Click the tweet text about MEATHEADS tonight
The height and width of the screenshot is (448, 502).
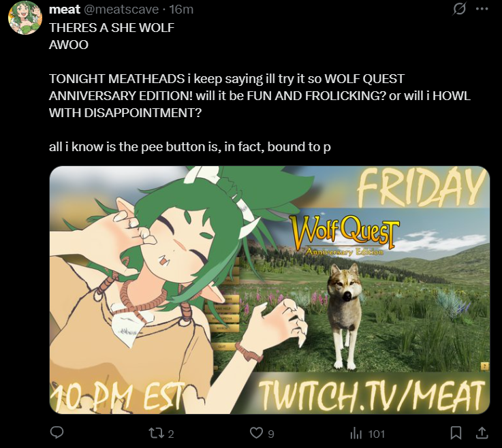(260, 96)
